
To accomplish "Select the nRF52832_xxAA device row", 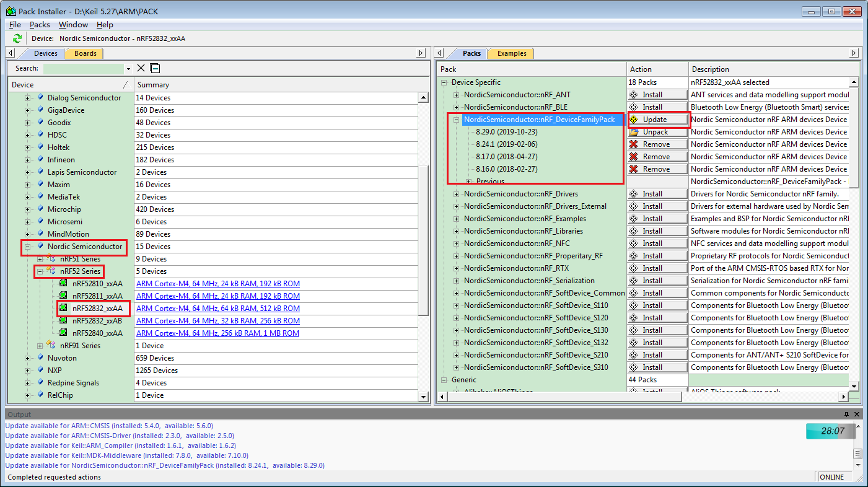I will [x=97, y=309].
